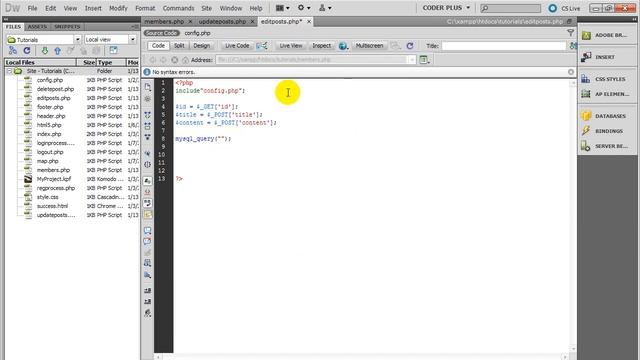Switch to the Assets panel tab
This screenshot has height=360, width=640.
(37, 27)
